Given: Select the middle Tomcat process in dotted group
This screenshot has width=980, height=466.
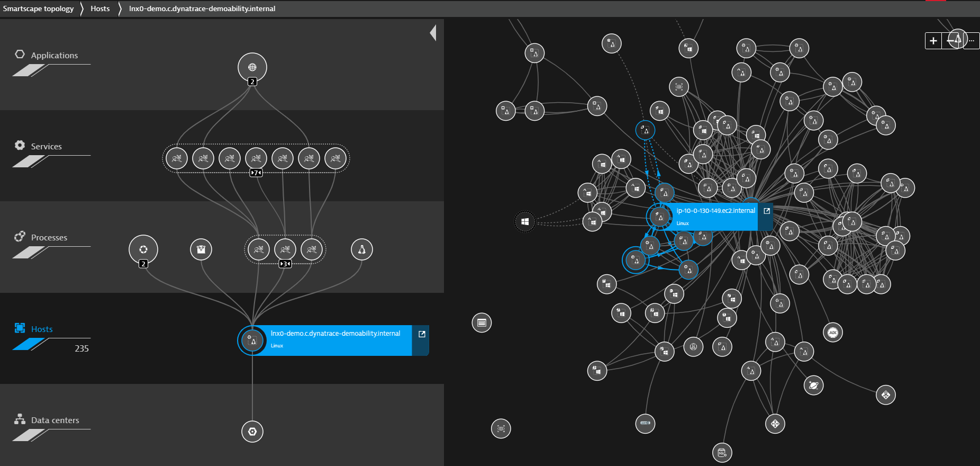Looking at the screenshot, I should [x=285, y=249].
